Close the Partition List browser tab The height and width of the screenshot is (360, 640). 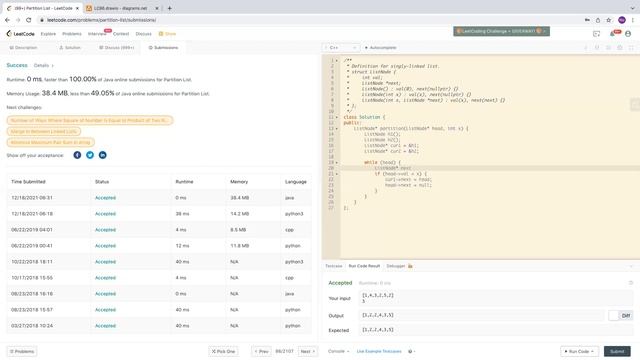click(x=77, y=8)
